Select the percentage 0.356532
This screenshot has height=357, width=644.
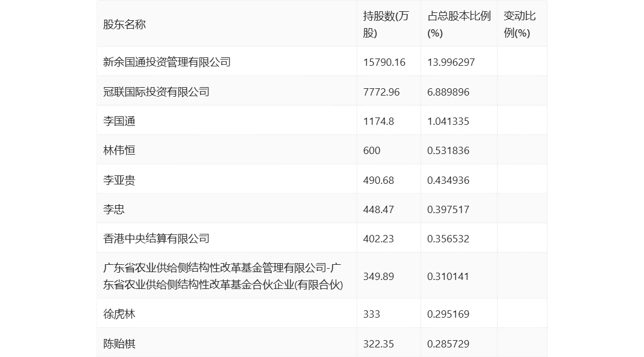click(448, 238)
